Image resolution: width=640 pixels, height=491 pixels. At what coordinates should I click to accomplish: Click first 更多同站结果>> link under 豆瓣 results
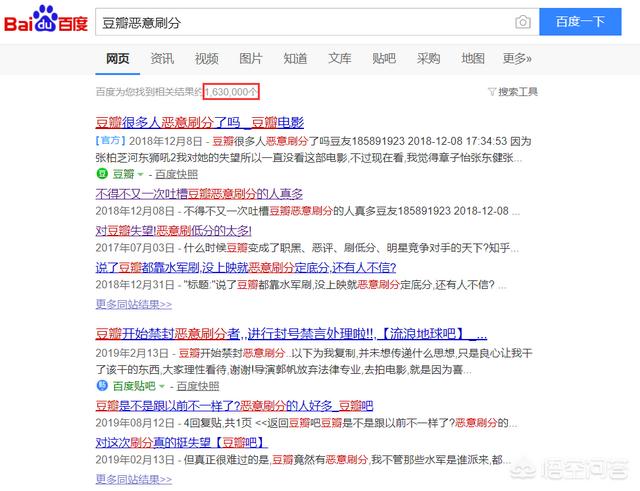[x=133, y=304]
